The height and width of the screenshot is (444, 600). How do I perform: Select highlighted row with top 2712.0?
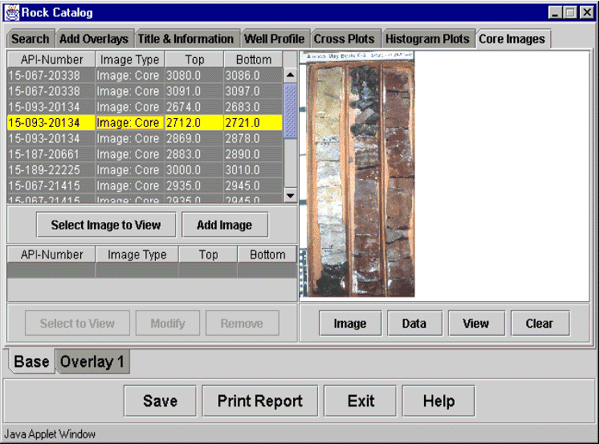tap(145, 122)
